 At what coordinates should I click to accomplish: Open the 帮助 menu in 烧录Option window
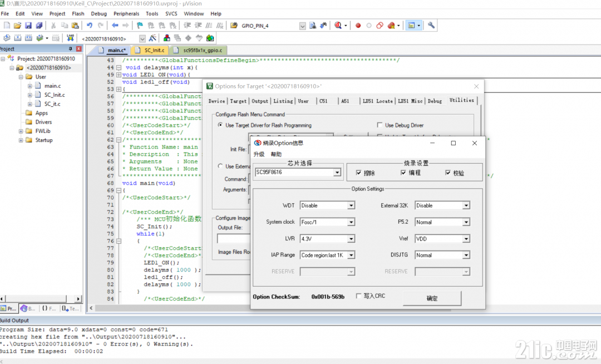[x=276, y=154]
